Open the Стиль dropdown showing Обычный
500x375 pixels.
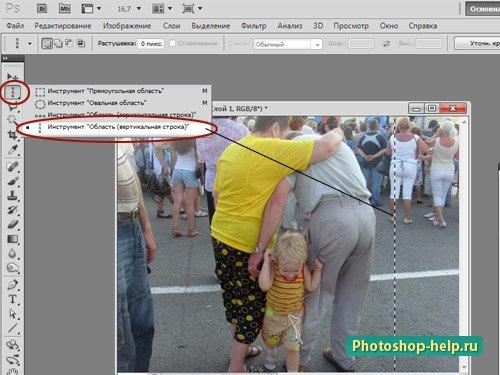288,44
